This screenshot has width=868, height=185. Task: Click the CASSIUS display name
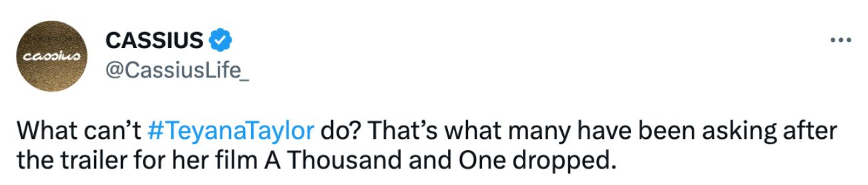coord(154,40)
